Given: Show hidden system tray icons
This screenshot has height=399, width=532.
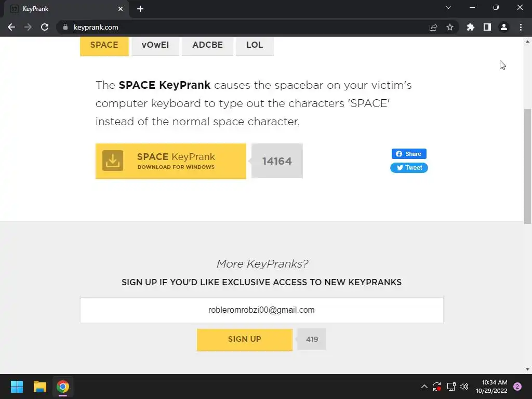Looking at the screenshot, I should coord(424,387).
